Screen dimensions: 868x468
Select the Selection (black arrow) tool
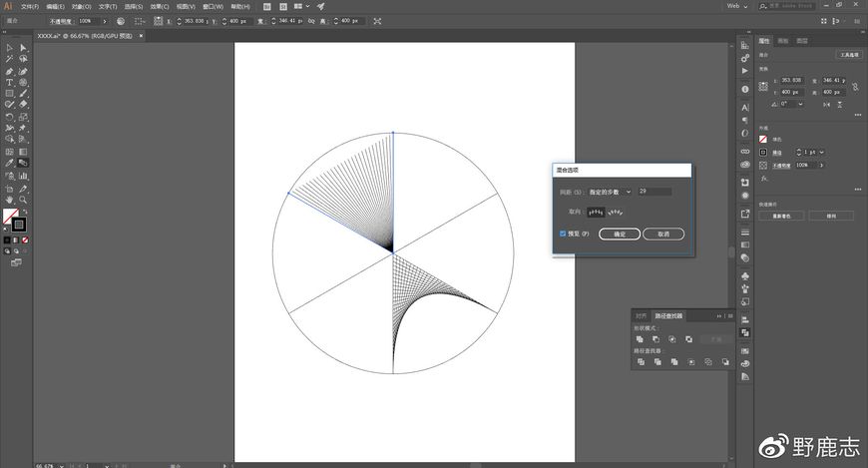click(x=9, y=48)
